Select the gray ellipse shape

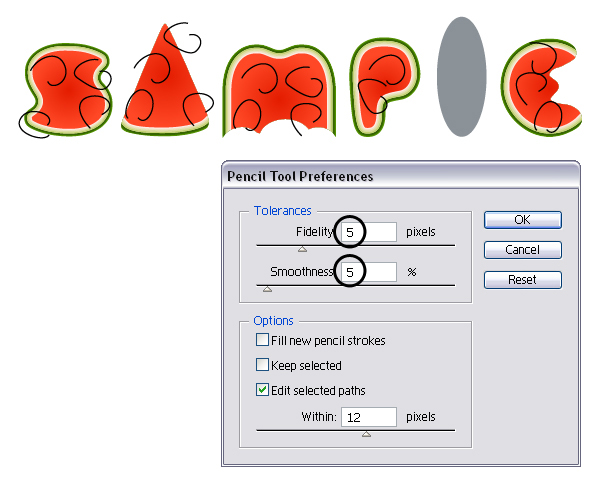point(461,77)
